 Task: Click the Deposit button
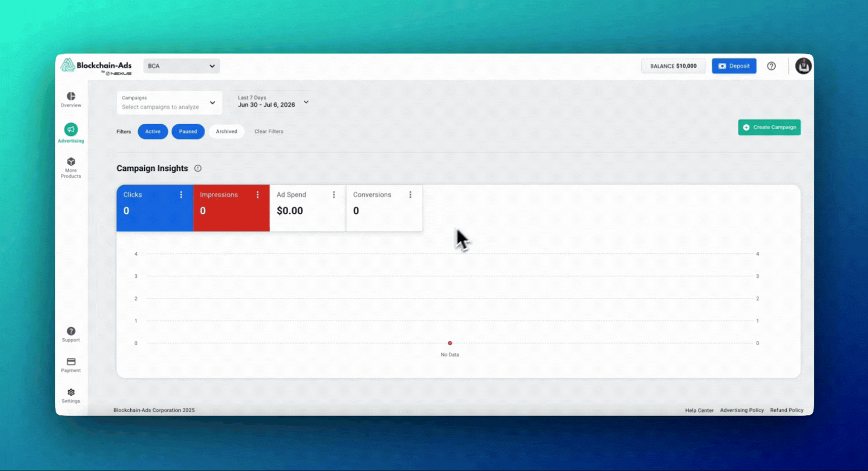[x=734, y=66]
